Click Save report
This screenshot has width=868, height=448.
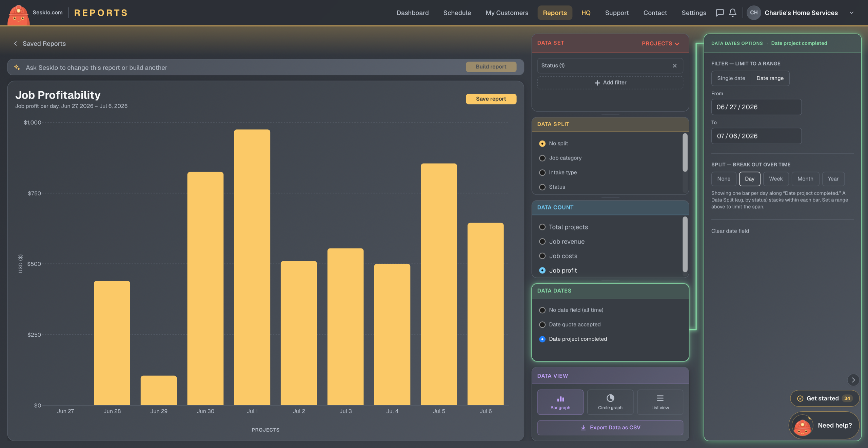coord(491,99)
